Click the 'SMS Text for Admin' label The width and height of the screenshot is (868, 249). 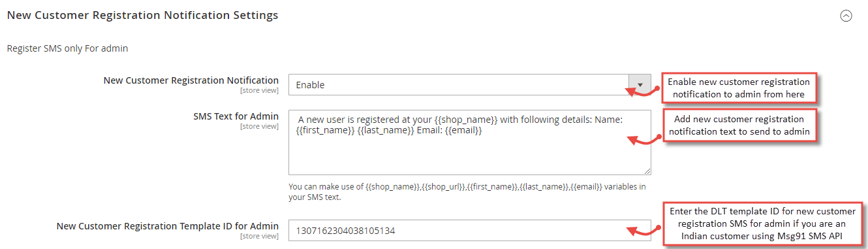236,116
